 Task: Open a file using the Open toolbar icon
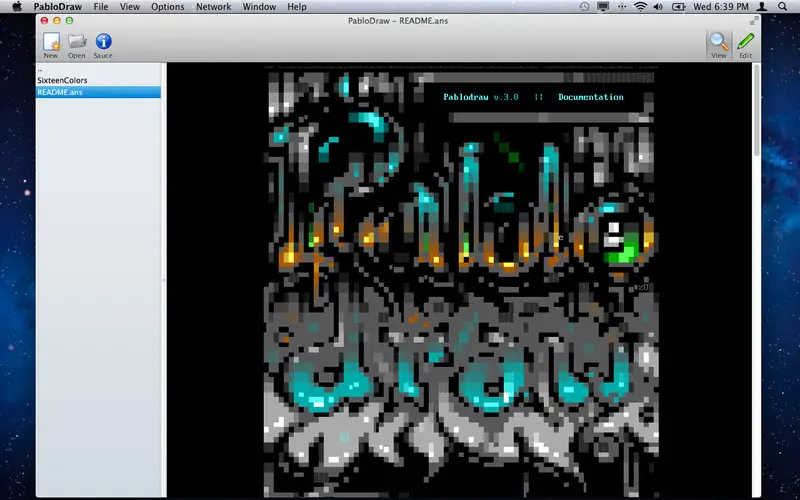(77, 45)
